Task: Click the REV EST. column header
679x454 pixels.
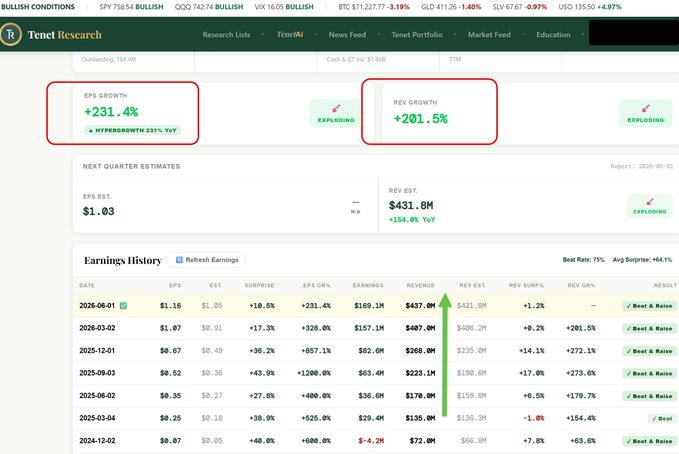Action: click(x=473, y=285)
